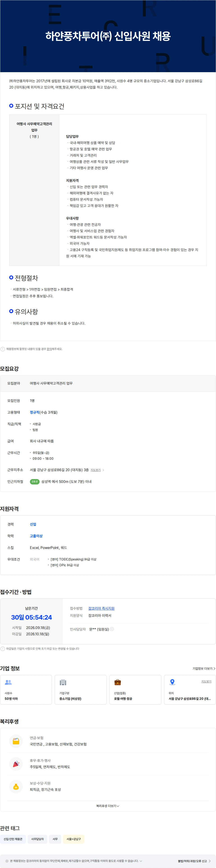
Task: Select the 신입·인턴 채용관 tag
Action: pos(13,839)
